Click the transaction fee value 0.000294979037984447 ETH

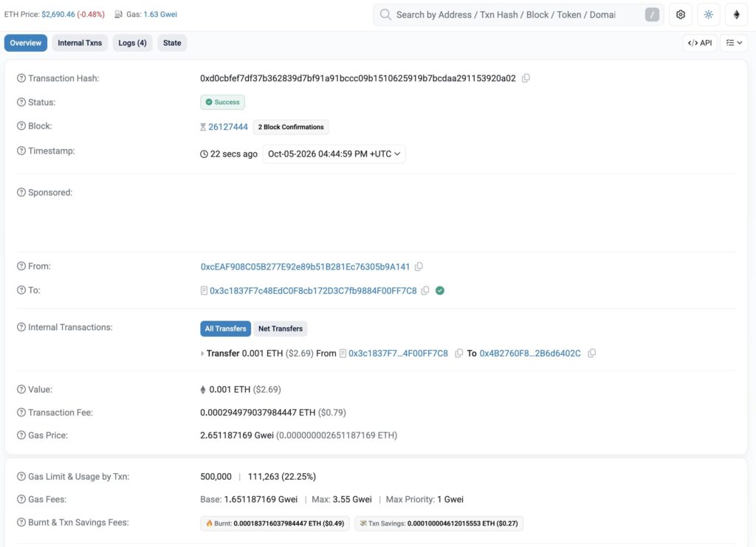pos(258,413)
